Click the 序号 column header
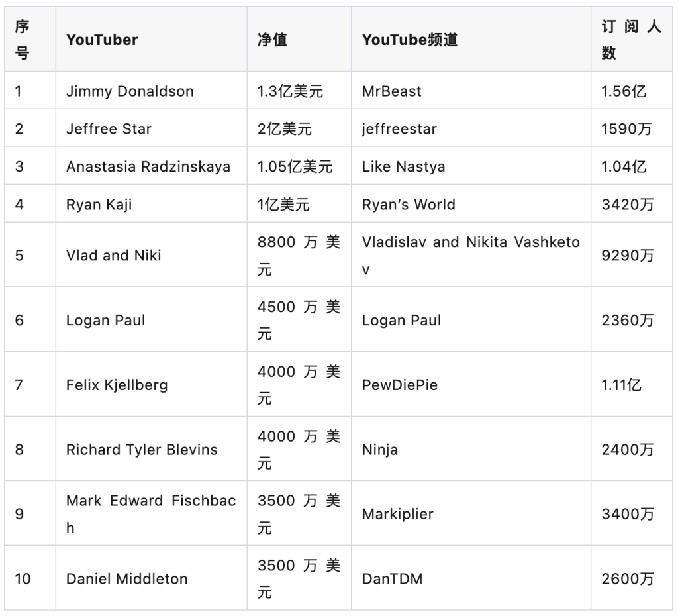678x616 pixels. click(30, 39)
